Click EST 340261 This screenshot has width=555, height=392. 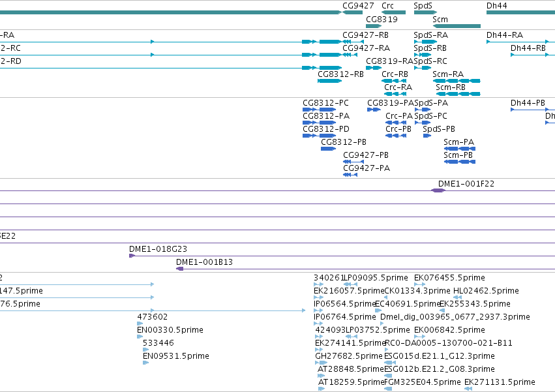point(329,278)
